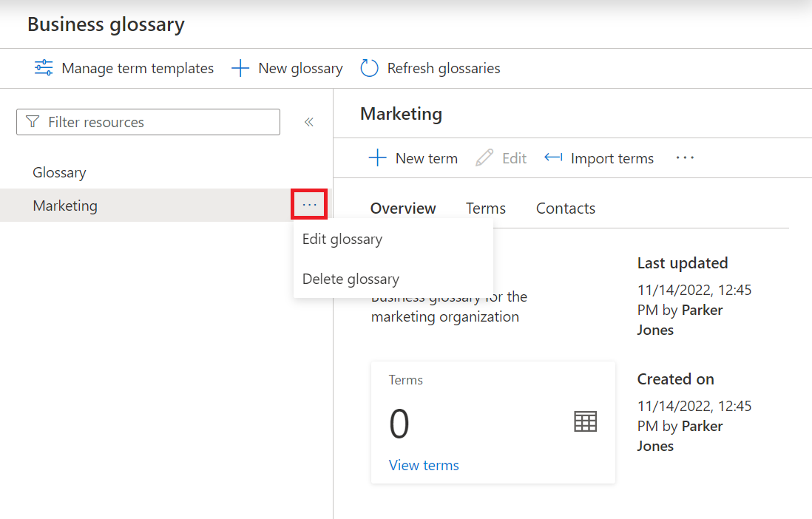Open more commands ellipsis in Marketing toolbar

pos(686,157)
